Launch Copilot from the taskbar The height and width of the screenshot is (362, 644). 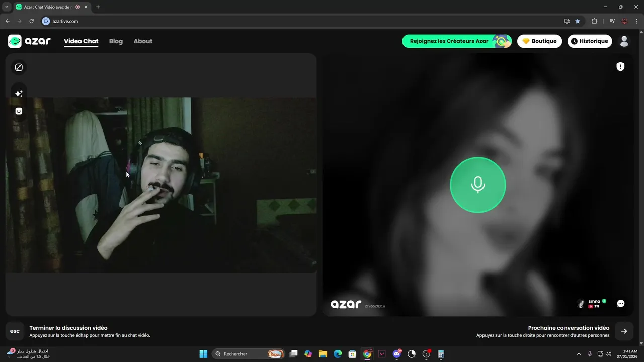[x=308, y=354]
